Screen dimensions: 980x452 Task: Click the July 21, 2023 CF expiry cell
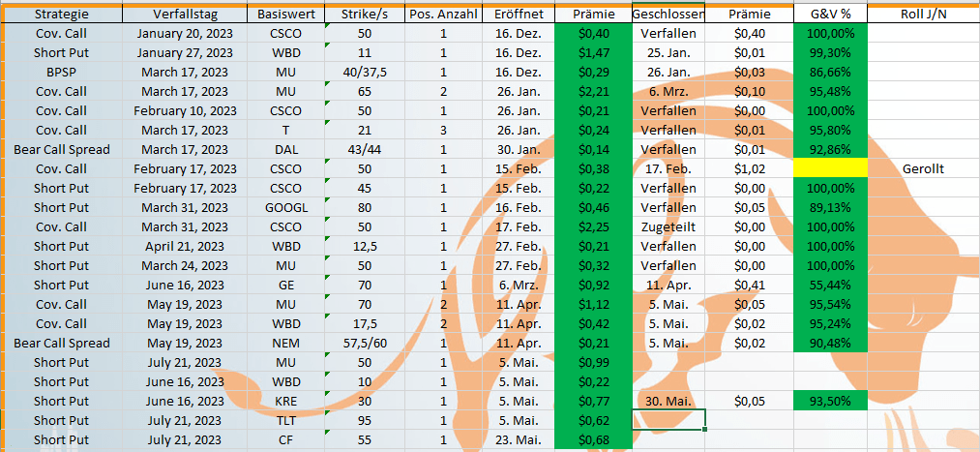point(185,440)
